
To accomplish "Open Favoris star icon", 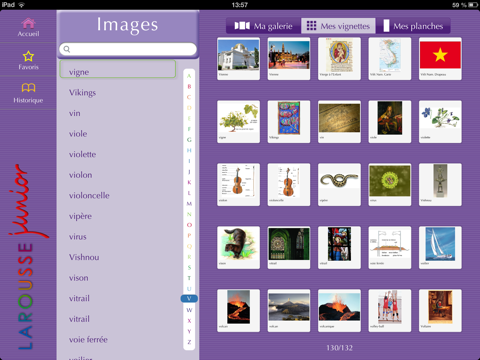I will 28,56.
